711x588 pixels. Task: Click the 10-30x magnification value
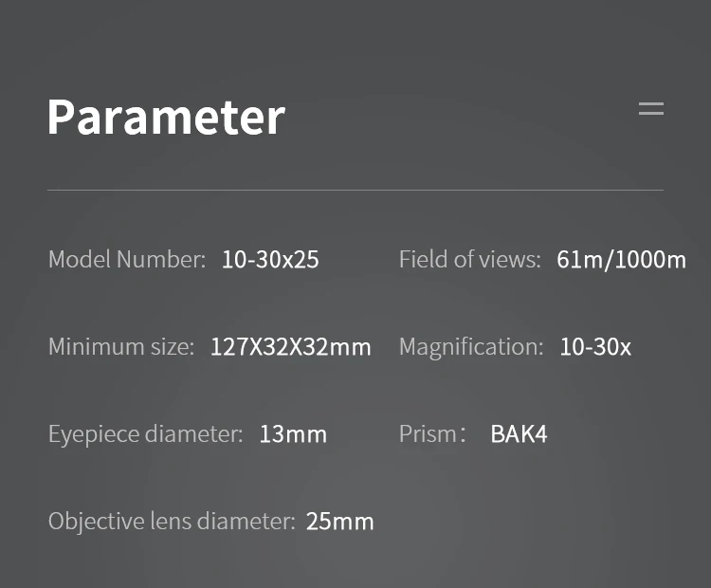pyautogui.click(x=595, y=347)
